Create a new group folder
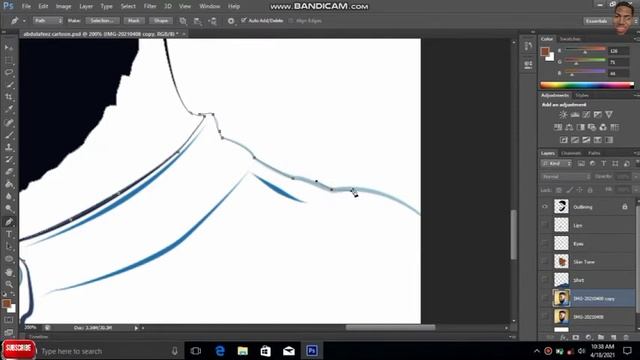 (601, 338)
